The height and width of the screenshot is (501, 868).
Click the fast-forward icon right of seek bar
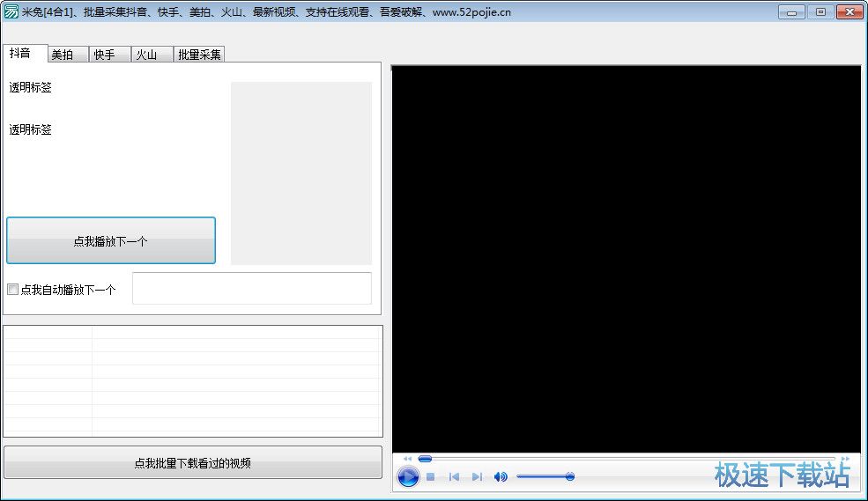[x=844, y=459]
